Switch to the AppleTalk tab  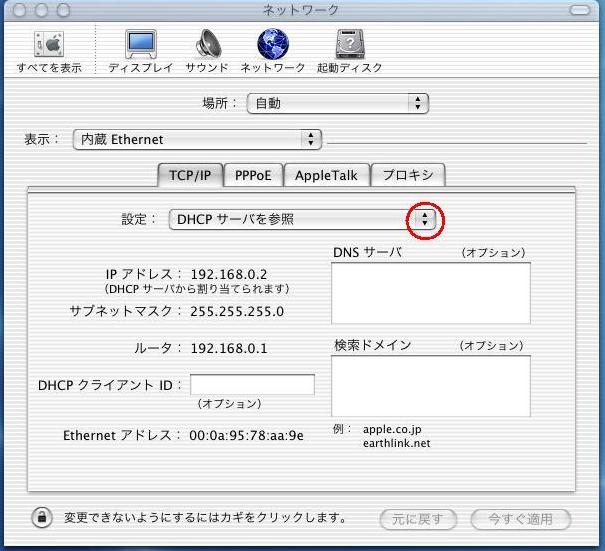pyautogui.click(x=326, y=176)
